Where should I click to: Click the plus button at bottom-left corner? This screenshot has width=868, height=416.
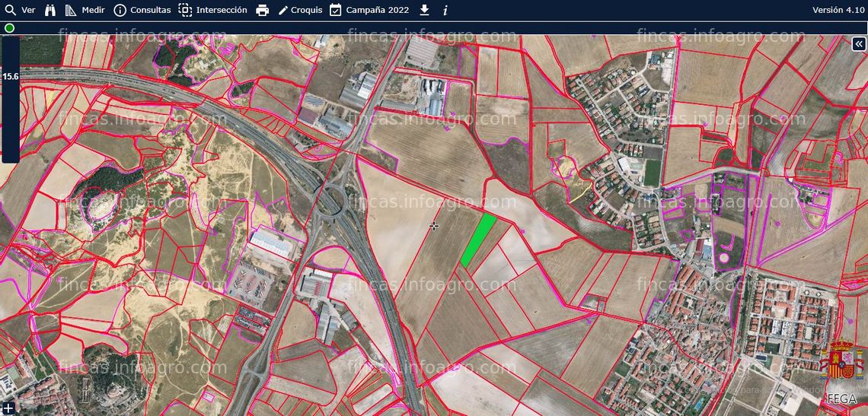pyautogui.click(x=8, y=409)
